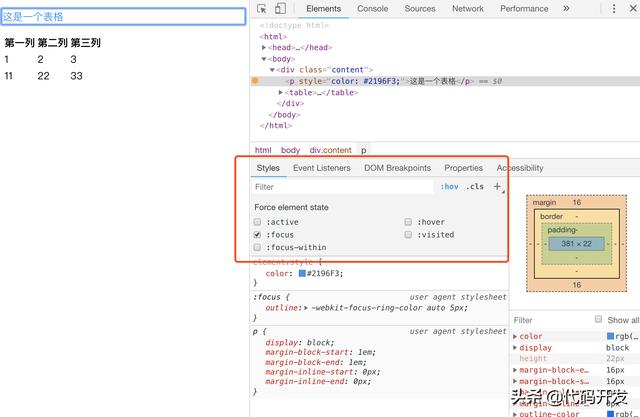This screenshot has height=417, width=640.
Task: Collapse the body element node
Action: [x=264, y=59]
